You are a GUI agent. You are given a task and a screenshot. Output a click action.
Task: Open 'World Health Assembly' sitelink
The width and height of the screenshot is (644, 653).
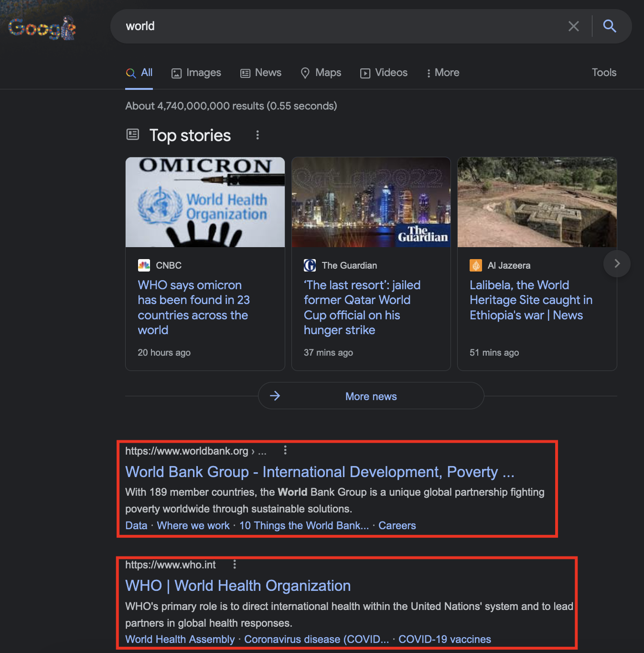180,639
